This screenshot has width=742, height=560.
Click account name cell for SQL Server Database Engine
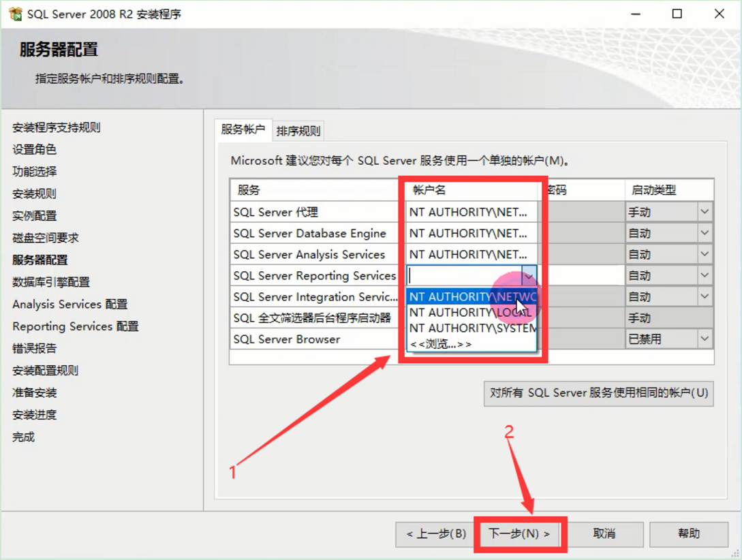472,233
